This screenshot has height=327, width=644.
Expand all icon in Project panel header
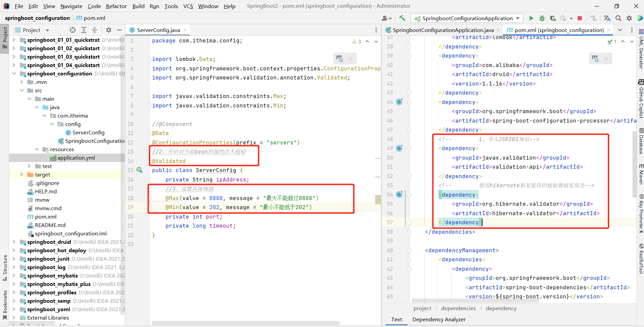(x=84, y=30)
